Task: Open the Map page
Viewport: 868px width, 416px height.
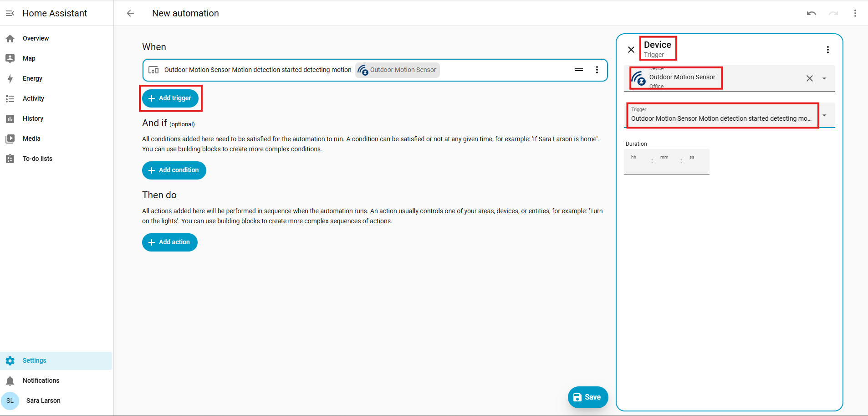Action: 56,58
